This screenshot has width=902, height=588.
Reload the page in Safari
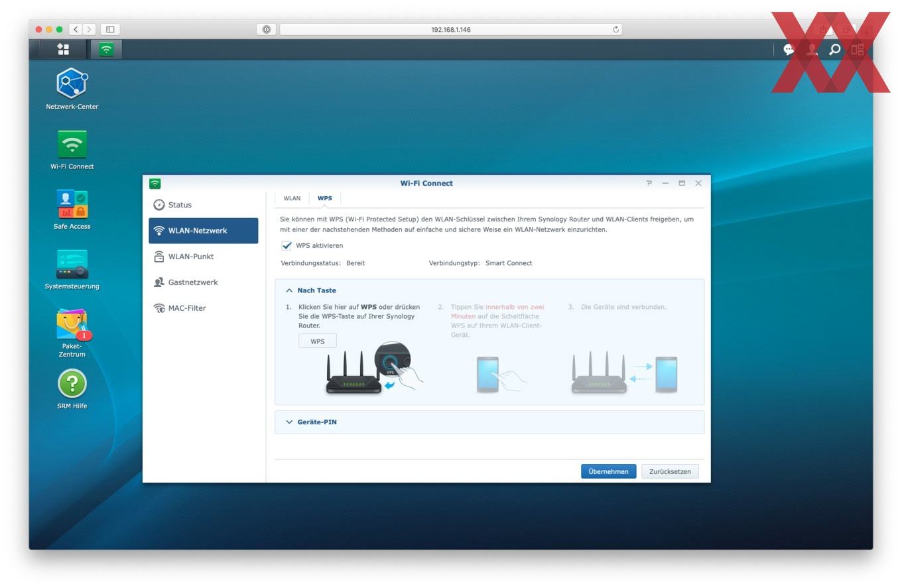615,29
